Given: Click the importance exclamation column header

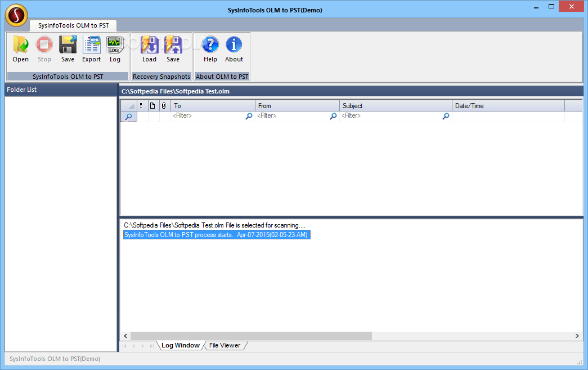Looking at the screenshot, I should [x=141, y=106].
